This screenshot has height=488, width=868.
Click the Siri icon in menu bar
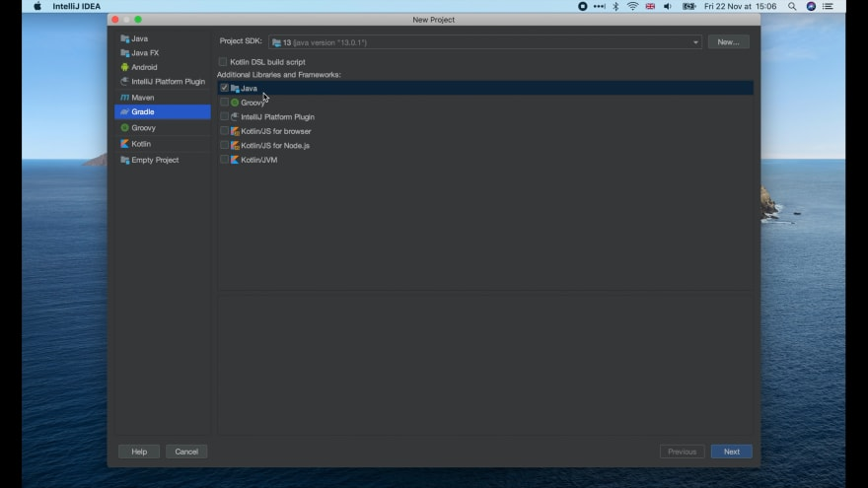pos(811,6)
